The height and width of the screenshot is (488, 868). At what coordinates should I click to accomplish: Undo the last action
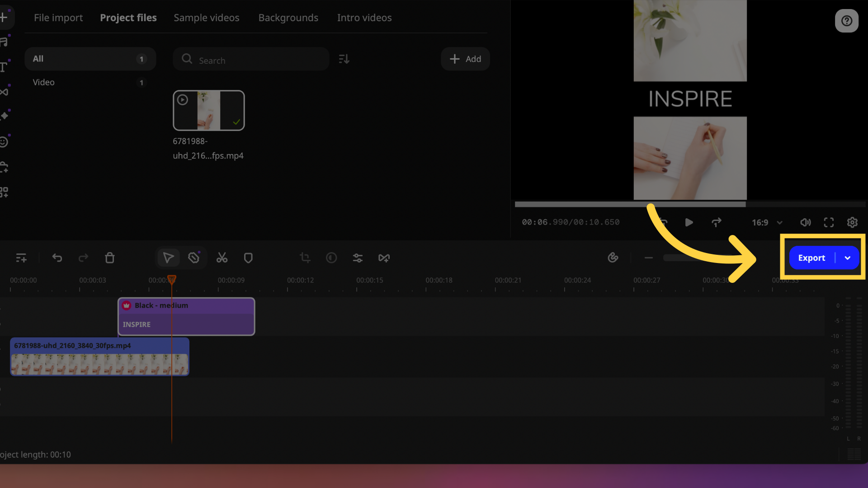pyautogui.click(x=57, y=258)
